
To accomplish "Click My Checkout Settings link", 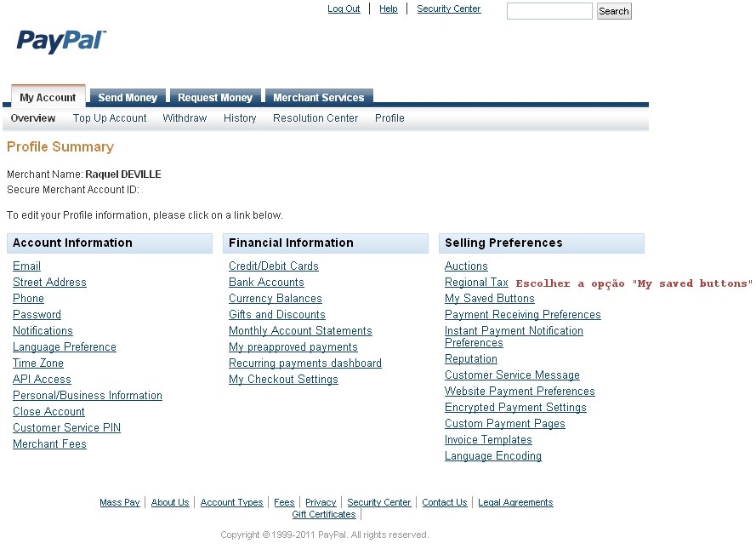I will coord(283,379).
